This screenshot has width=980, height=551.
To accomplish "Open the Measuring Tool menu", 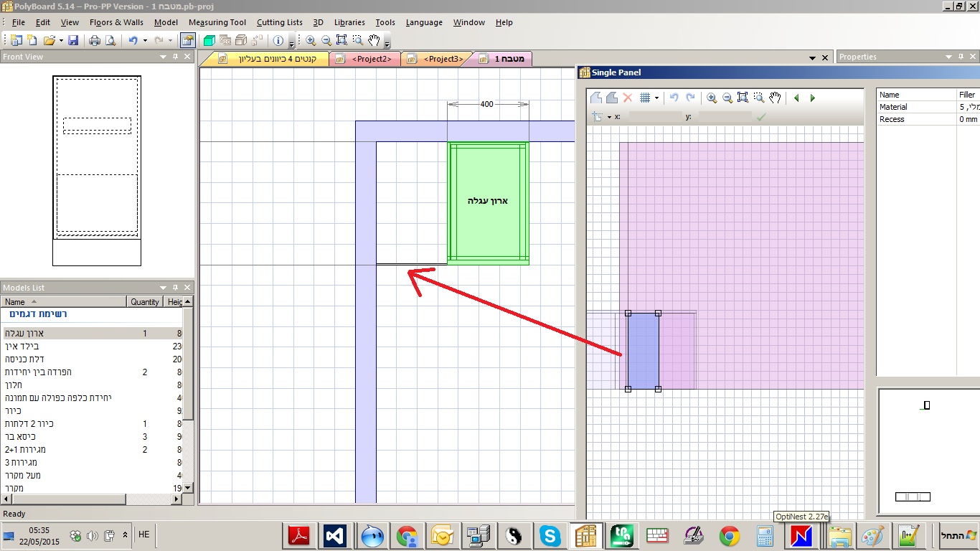I will click(217, 22).
